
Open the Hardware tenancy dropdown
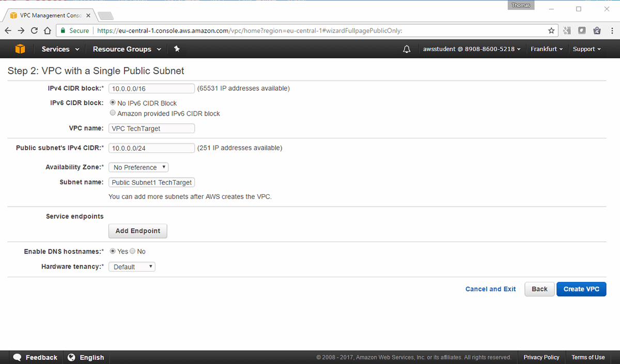click(132, 266)
